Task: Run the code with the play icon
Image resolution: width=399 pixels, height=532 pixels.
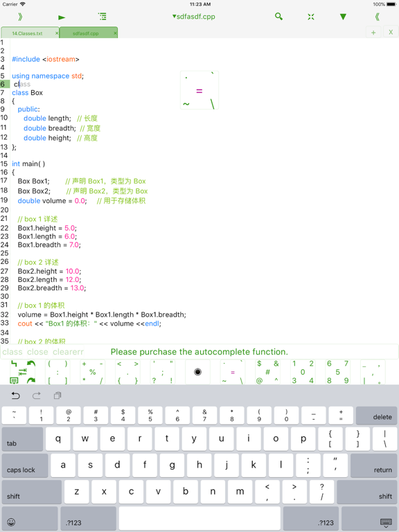Action: click(62, 17)
